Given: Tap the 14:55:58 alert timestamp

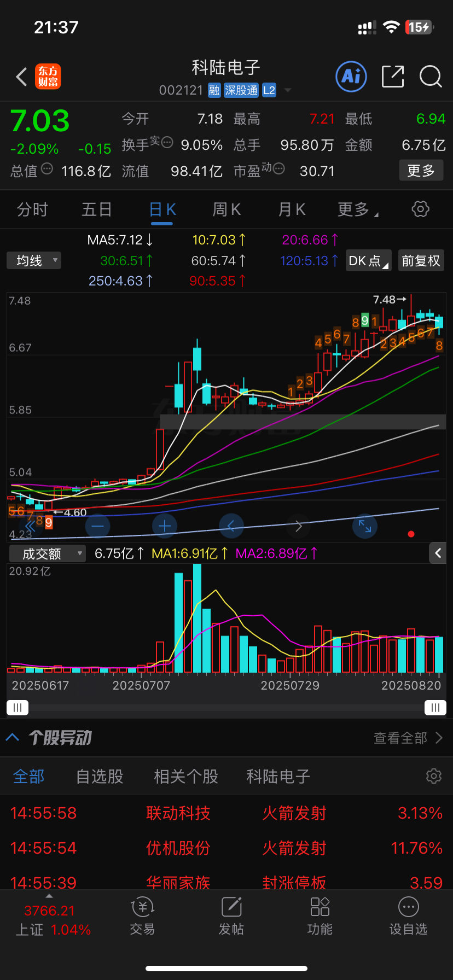Looking at the screenshot, I should coord(43,813).
